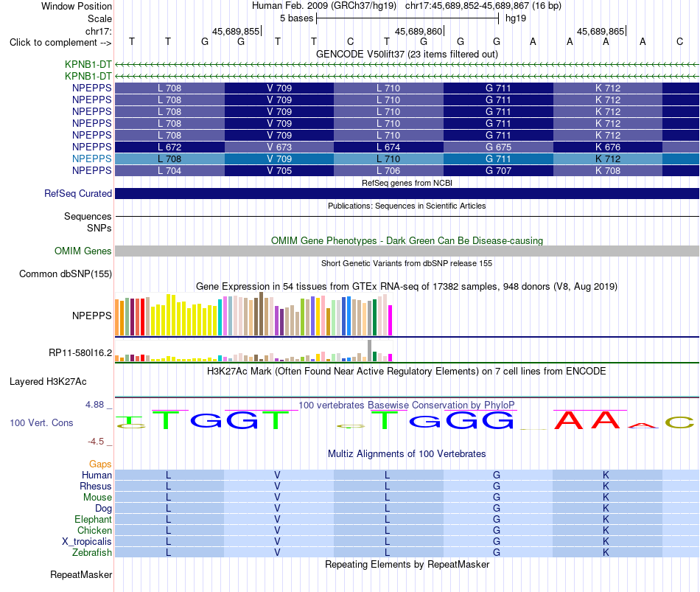Click the Human species label

pos(97,475)
